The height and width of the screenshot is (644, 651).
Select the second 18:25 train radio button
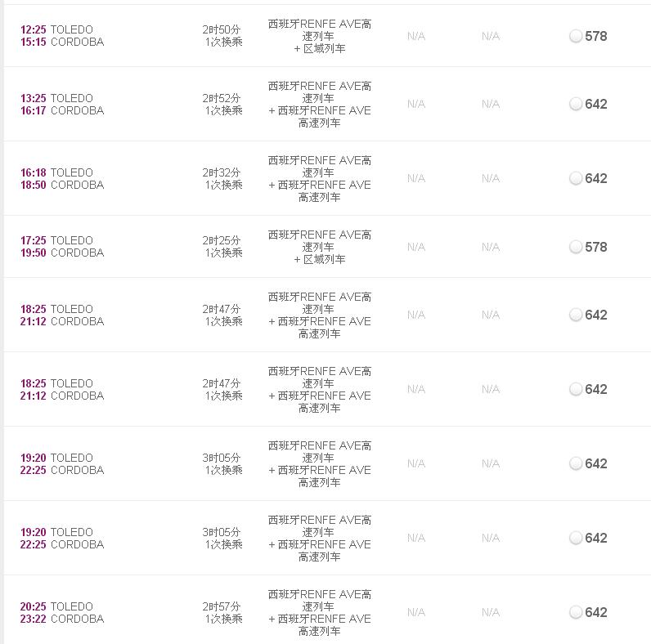click(576, 389)
